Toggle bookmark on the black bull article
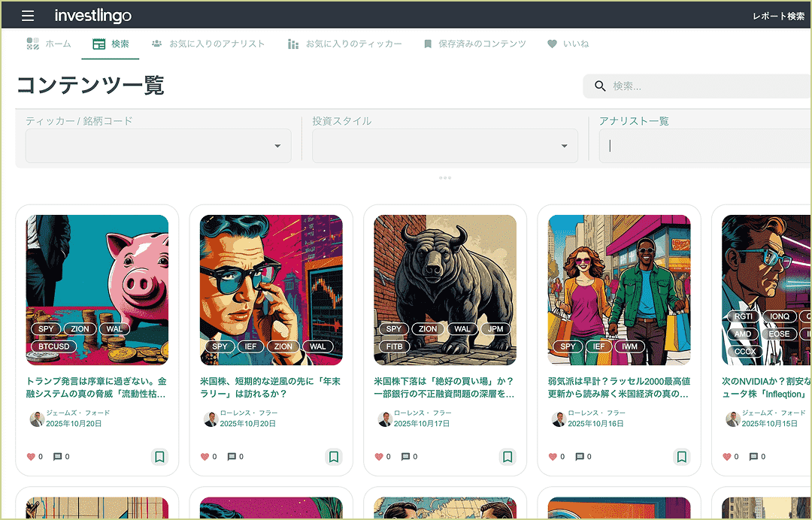This screenshot has width=812, height=520. 507,457
